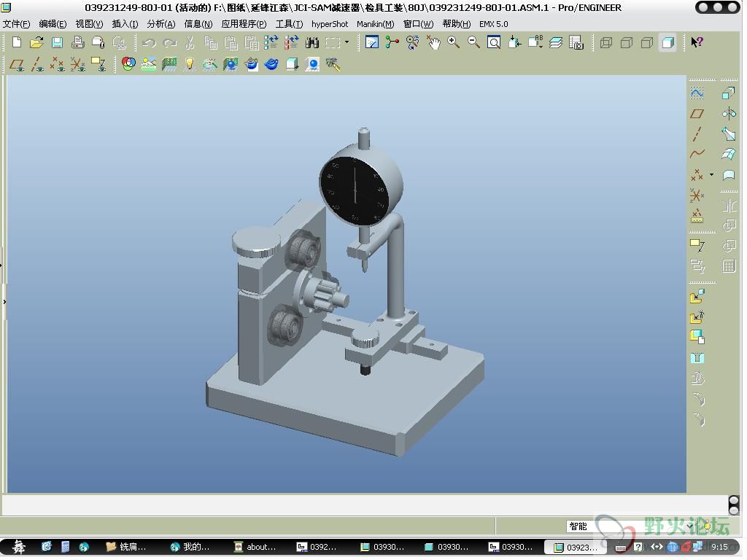The image size is (747, 560).
Task: Toggle datum points display
Action: [58, 64]
